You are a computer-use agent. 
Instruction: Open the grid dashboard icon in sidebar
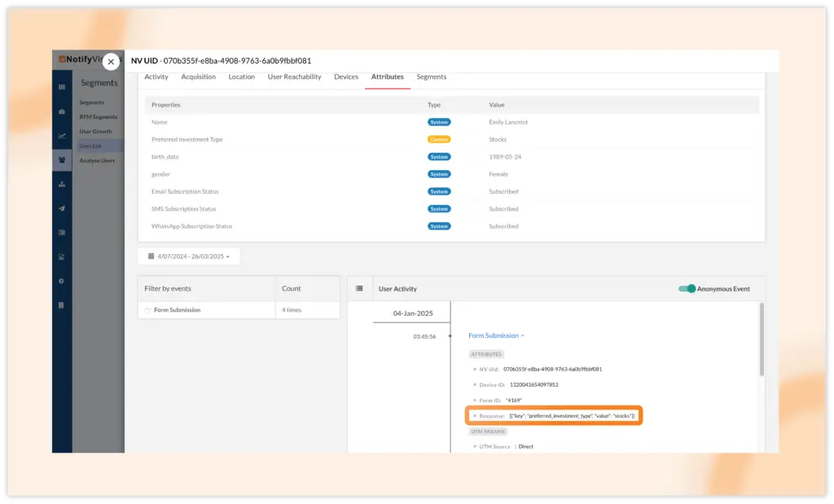62,86
